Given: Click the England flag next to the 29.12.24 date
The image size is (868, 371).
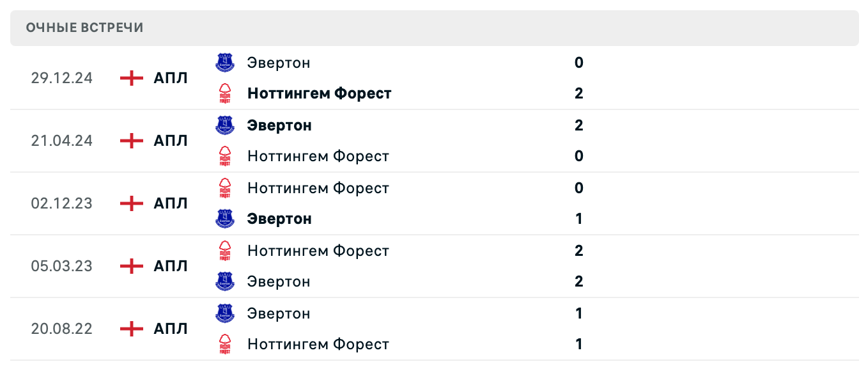Looking at the screenshot, I should [130, 77].
